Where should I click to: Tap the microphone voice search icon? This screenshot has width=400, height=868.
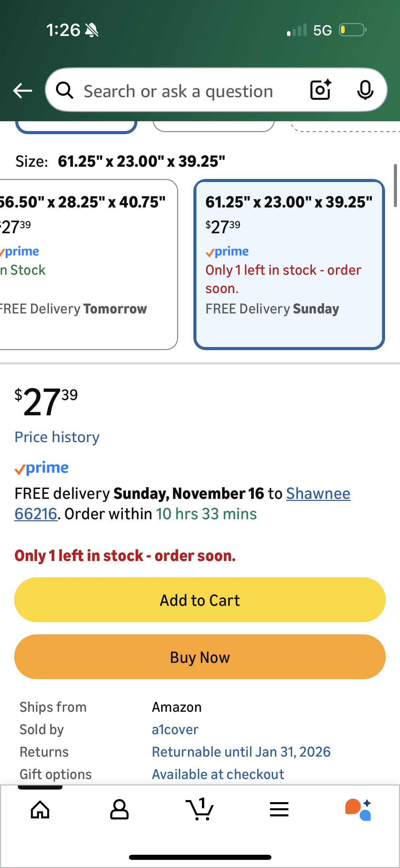point(365,90)
